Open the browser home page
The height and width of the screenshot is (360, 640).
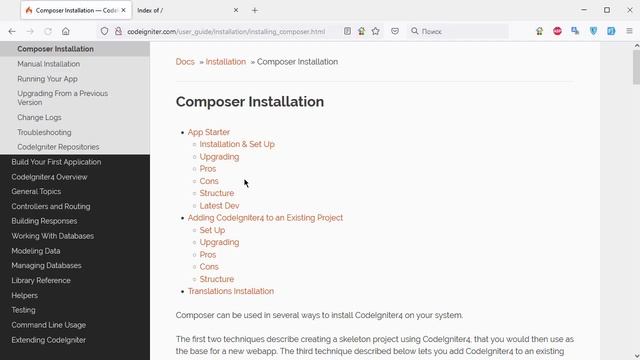point(66,31)
